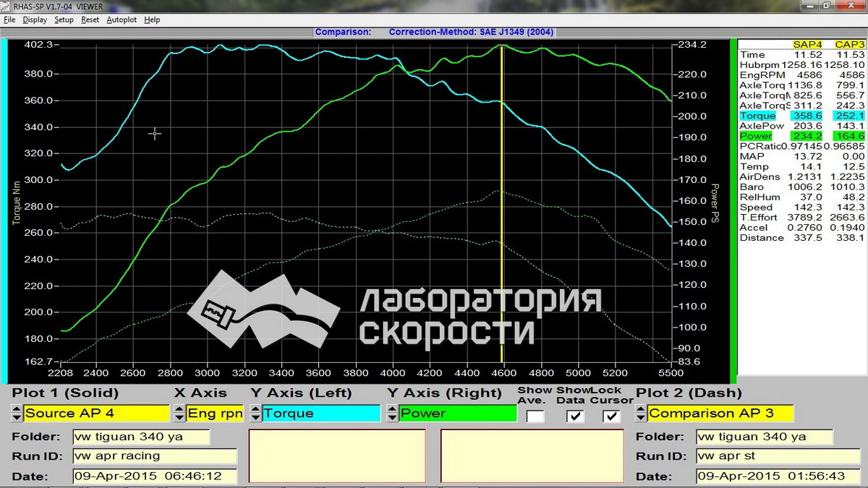Step Y Axis (Right) channel down
This screenshot has width=868, height=488.
393,418
